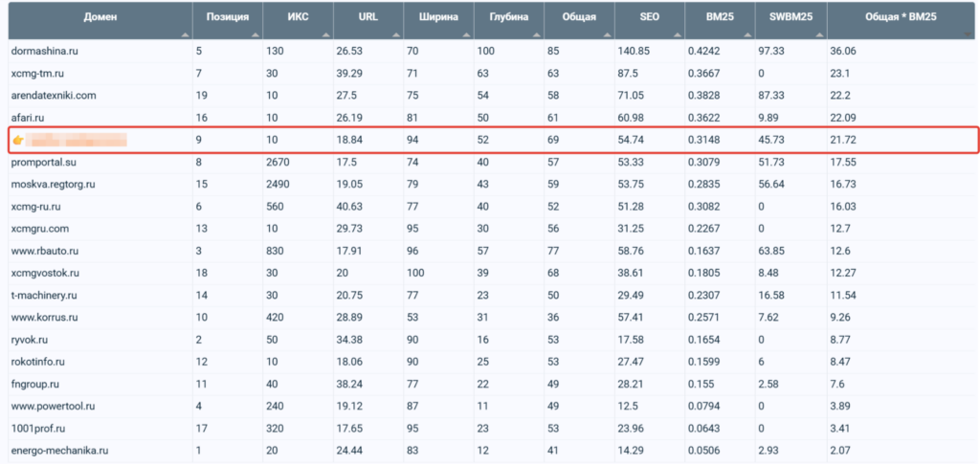
Task: Open the ryvok.ru domain entry
Action: click(32, 340)
